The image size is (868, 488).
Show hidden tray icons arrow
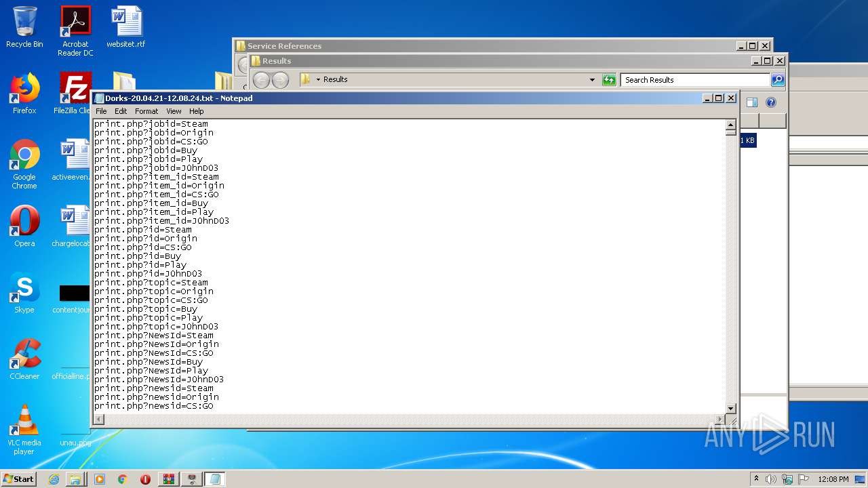[x=756, y=479]
